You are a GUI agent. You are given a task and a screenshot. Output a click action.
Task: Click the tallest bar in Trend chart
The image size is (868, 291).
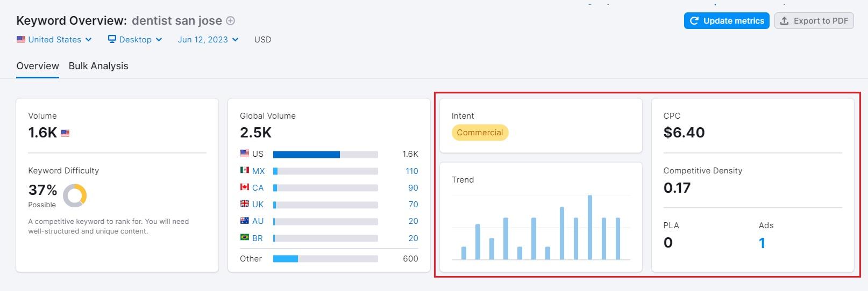click(x=590, y=227)
